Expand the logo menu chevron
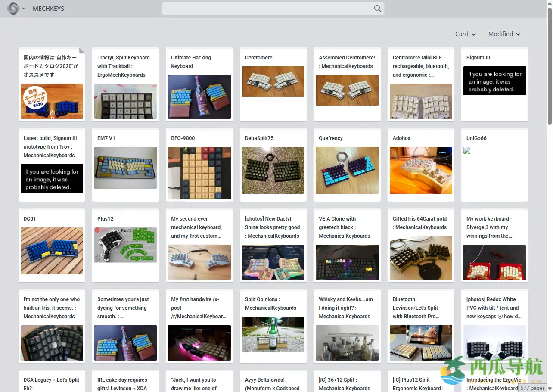Screen dimensions: 553x392 [24, 9]
